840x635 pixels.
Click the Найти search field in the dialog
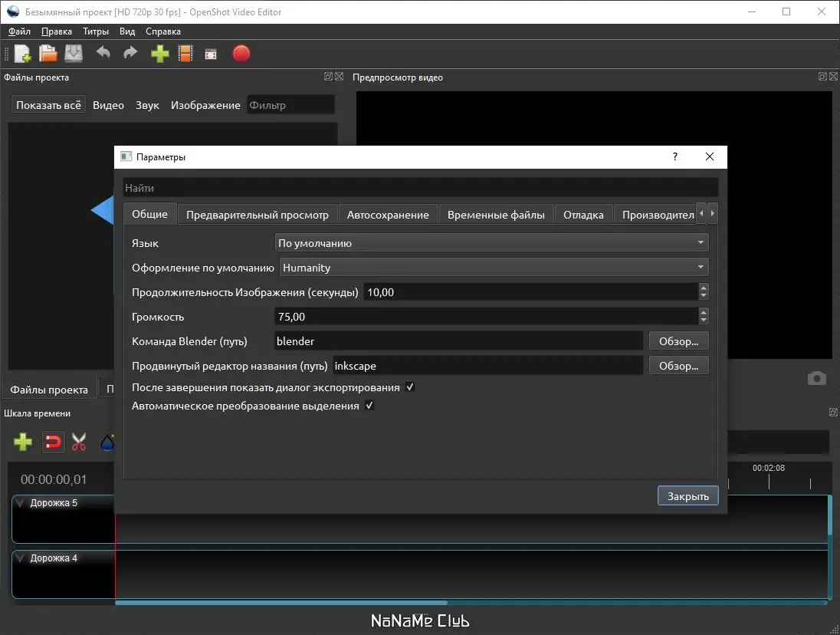tap(421, 188)
